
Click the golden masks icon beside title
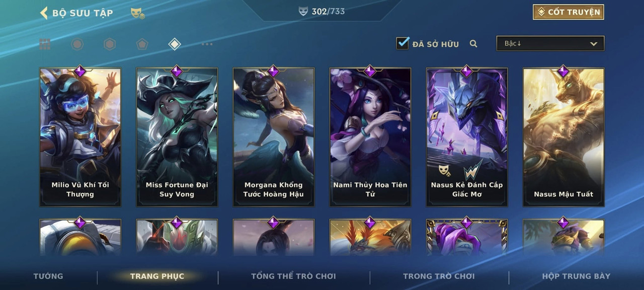tap(137, 13)
